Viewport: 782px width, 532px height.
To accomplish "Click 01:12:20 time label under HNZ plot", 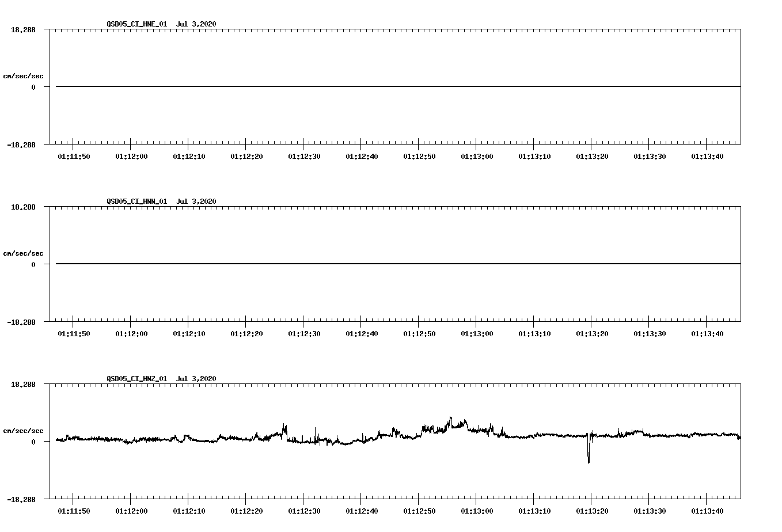I will coord(246,511).
